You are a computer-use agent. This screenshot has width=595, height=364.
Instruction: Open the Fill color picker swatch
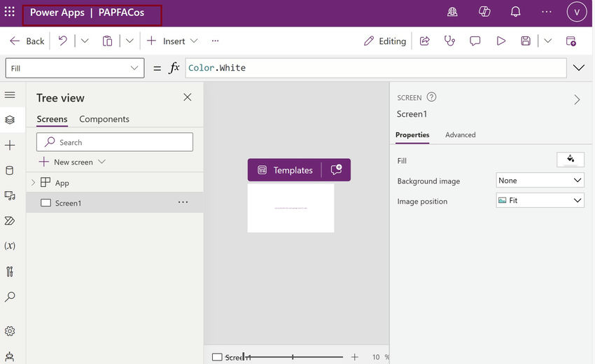(570, 160)
